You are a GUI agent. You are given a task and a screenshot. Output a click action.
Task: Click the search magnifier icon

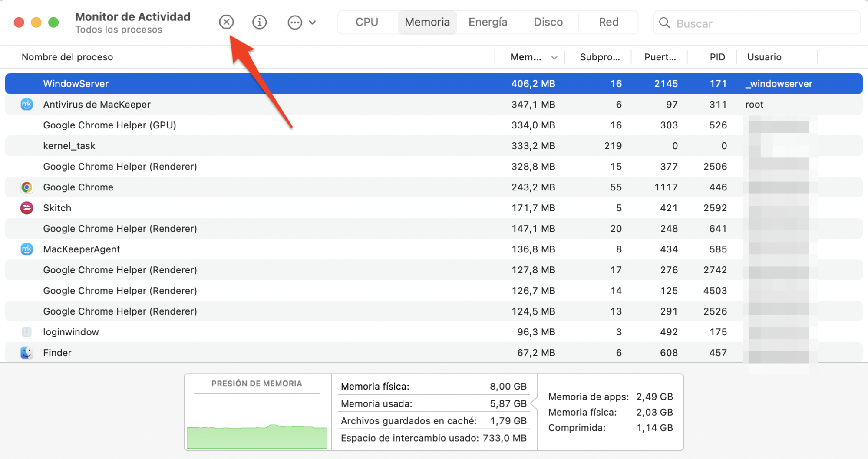point(664,23)
